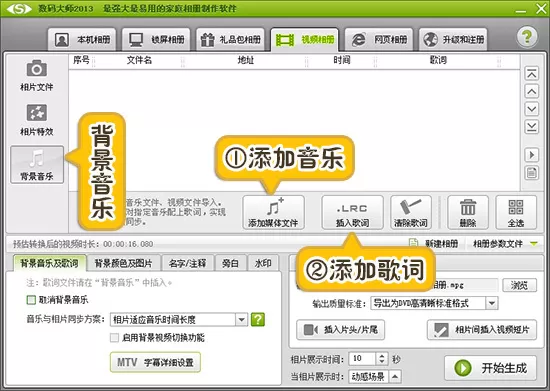Click 添加媒体文件 button
550x391 pixels.
click(273, 212)
